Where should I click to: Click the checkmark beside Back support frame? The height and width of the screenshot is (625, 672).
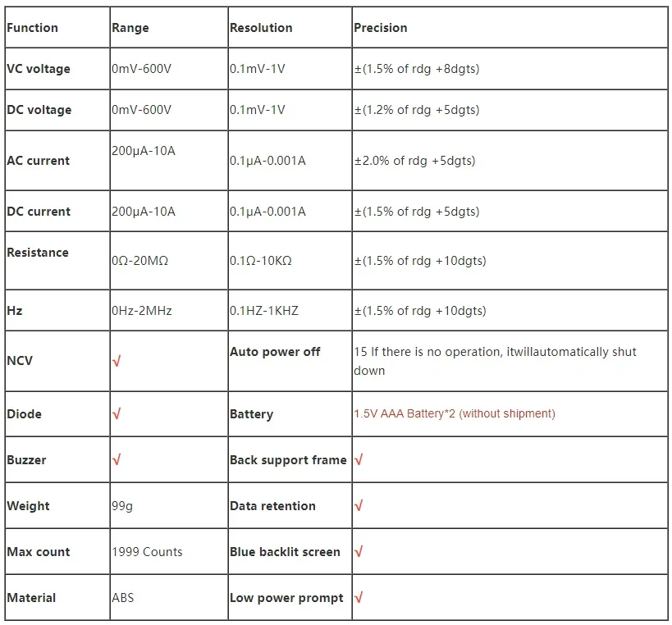coord(359,459)
